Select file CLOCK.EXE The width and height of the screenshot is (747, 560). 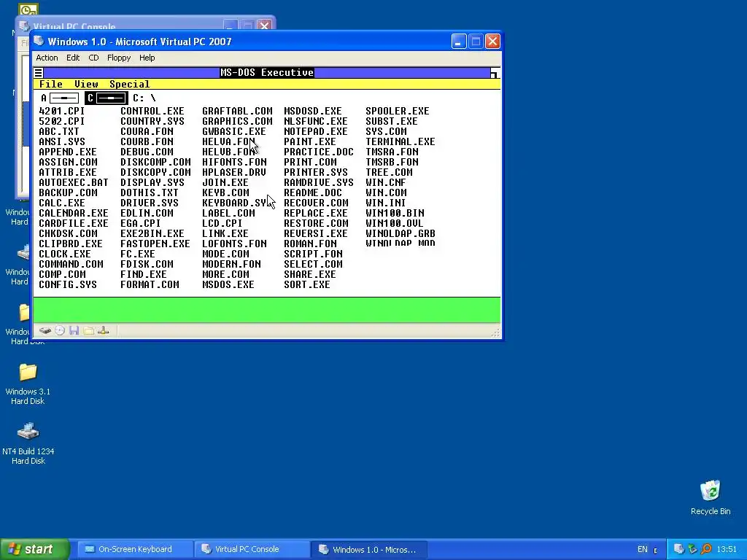[65, 254]
